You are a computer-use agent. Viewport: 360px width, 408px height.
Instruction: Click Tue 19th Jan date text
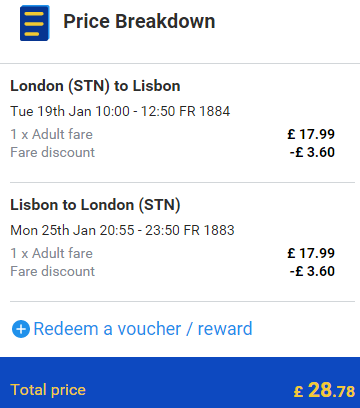point(51,111)
